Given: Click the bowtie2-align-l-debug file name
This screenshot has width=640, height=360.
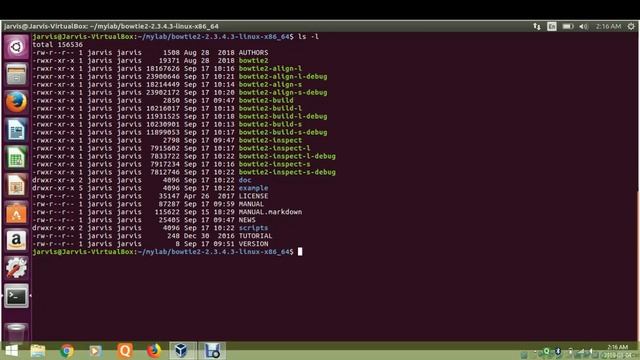Looking at the screenshot, I should pos(283,76).
